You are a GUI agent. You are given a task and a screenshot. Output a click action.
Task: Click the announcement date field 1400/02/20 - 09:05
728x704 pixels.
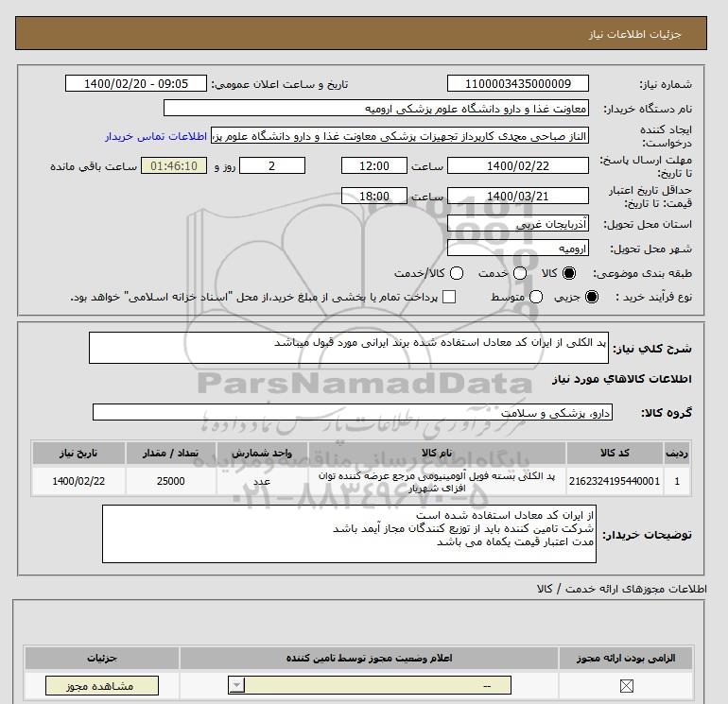[135, 84]
